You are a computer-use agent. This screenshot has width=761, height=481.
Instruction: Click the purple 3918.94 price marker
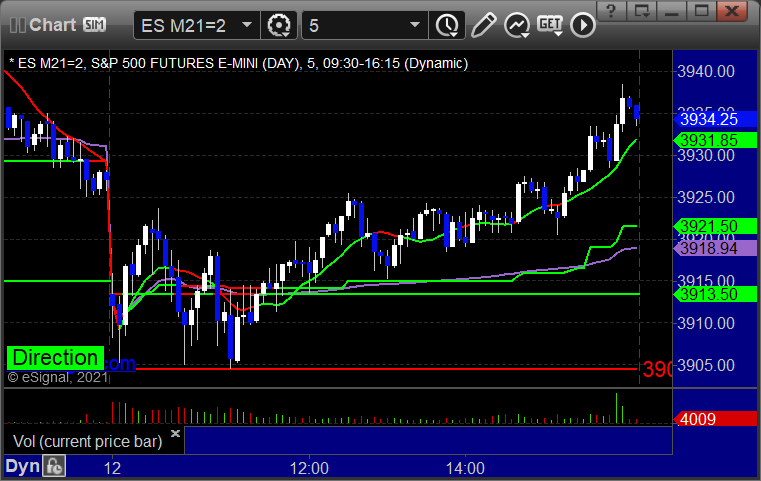[715, 249]
